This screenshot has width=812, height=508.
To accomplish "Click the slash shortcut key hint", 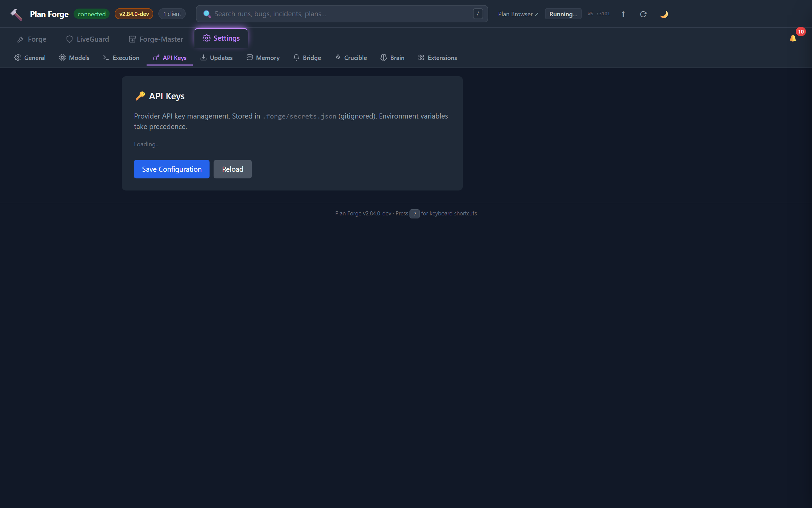I will click(x=478, y=14).
